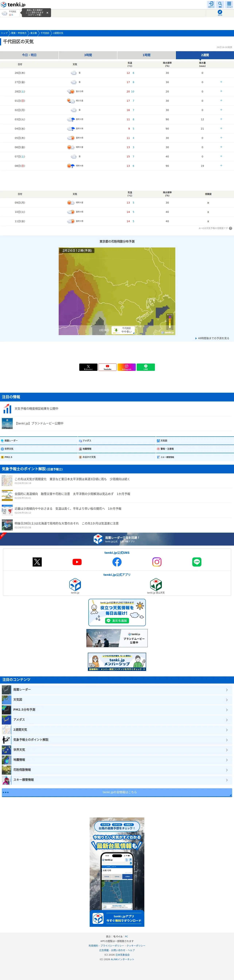Close the saved-location tooltip

click(47, 13)
